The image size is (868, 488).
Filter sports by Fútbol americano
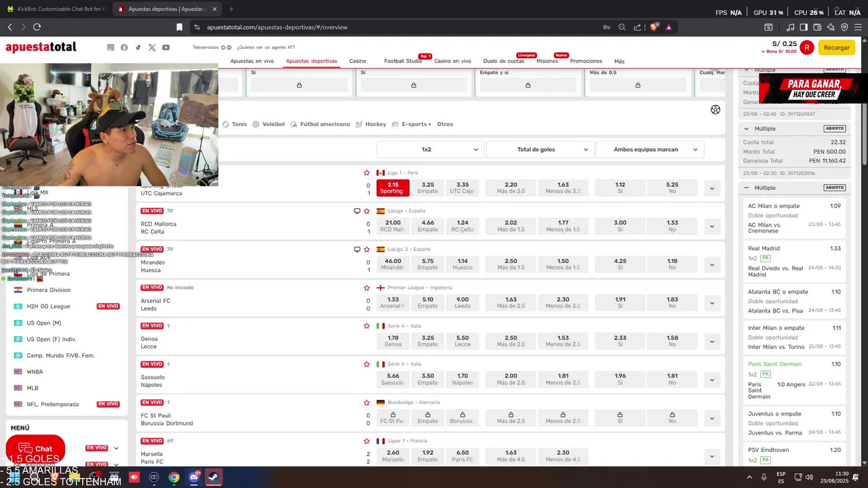[x=320, y=124]
